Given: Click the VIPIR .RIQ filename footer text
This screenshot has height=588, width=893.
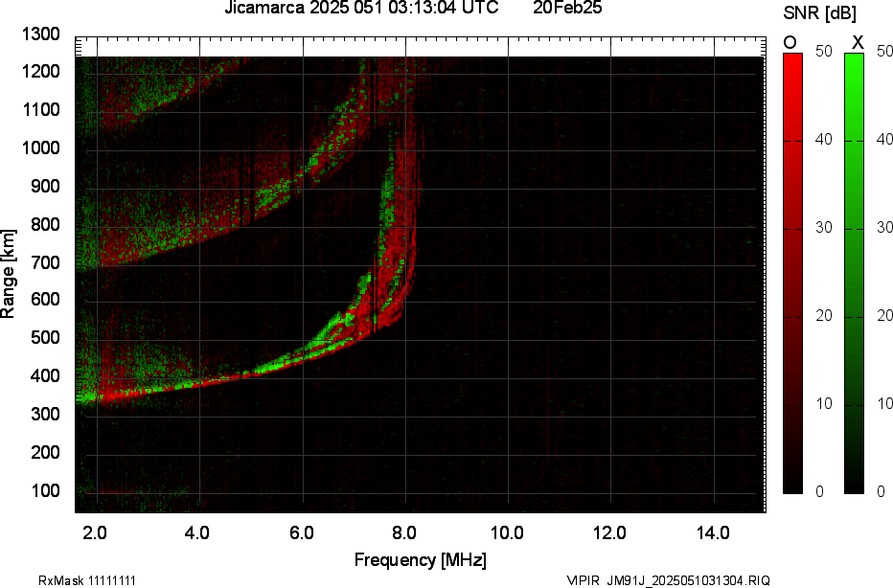Looking at the screenshot, I should click(668, 580).
